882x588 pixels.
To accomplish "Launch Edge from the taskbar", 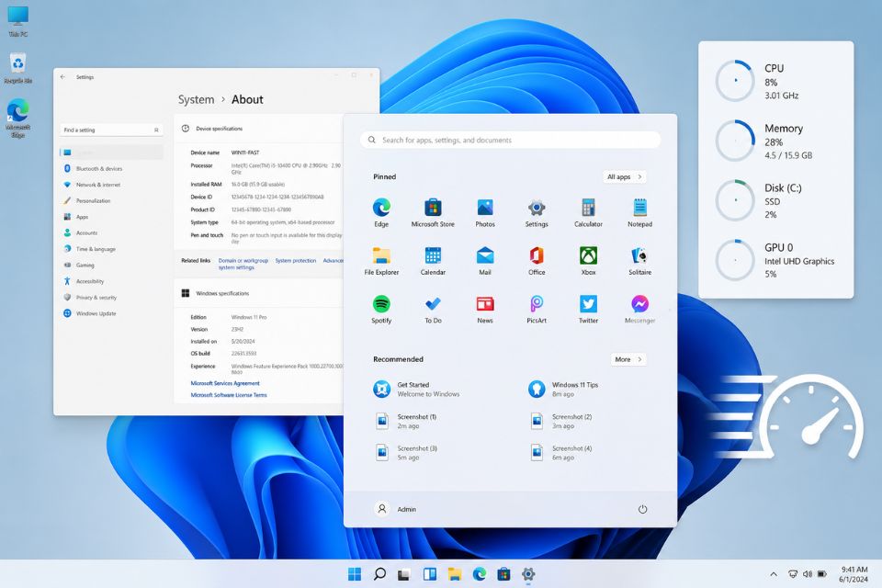I will pos(480,574).
